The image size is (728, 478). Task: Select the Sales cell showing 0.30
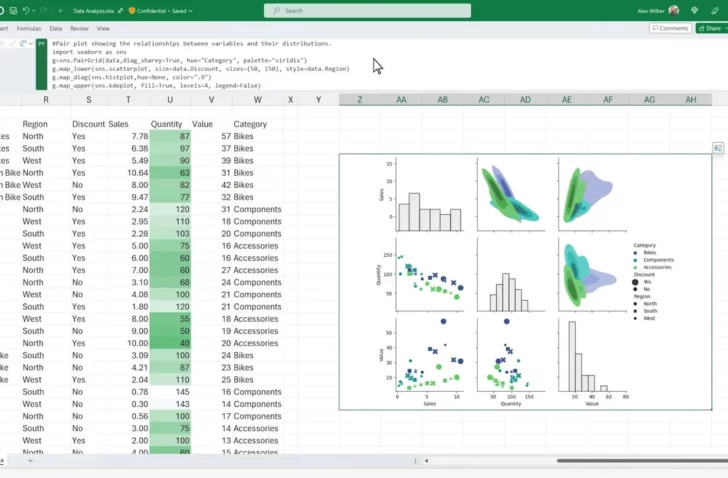pos(128,404)
